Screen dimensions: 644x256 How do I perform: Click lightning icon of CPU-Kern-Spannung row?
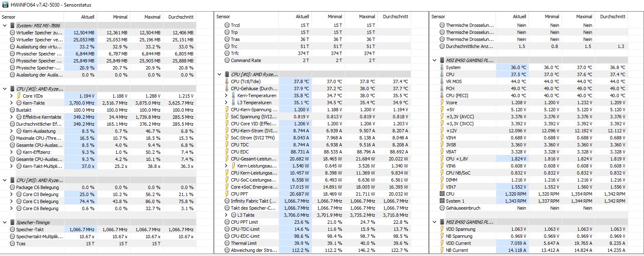click(x=227, y=110)
